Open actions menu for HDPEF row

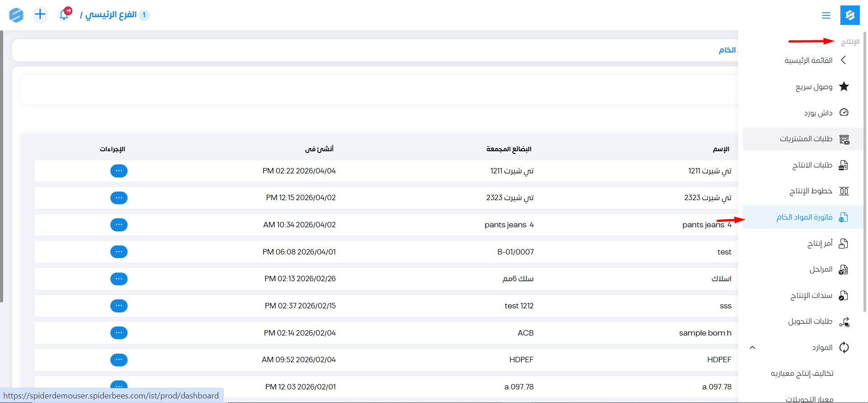coord(119,360)
